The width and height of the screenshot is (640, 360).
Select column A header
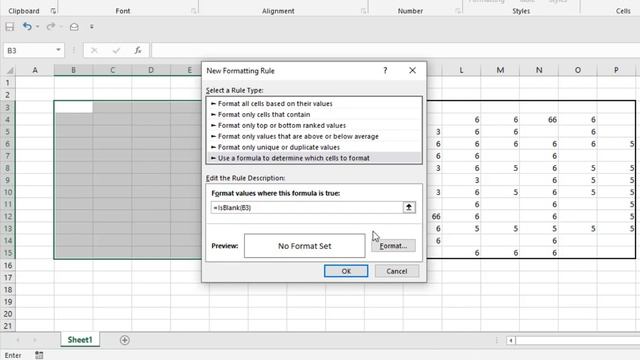pos(35,70)
